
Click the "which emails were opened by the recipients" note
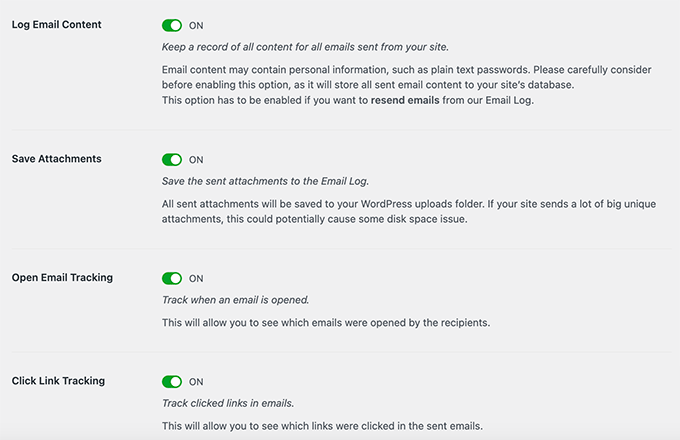[x=326, y=322]
